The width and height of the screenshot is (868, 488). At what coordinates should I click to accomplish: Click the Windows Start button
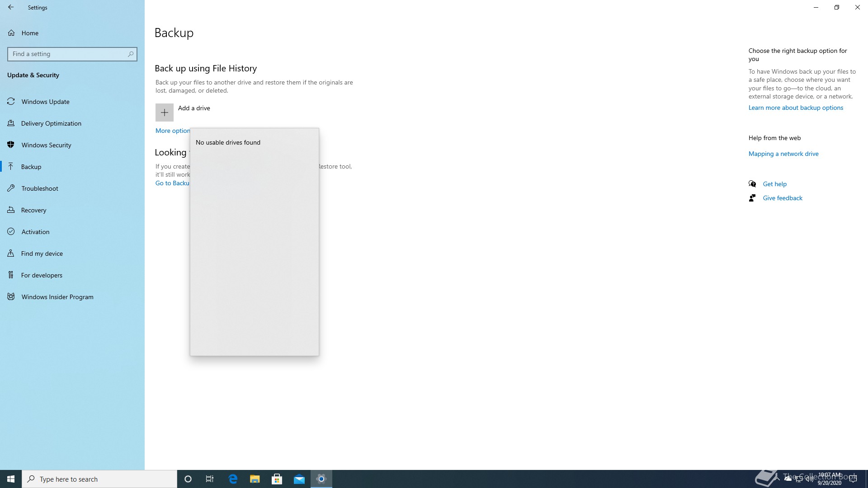tap(11, 479)
